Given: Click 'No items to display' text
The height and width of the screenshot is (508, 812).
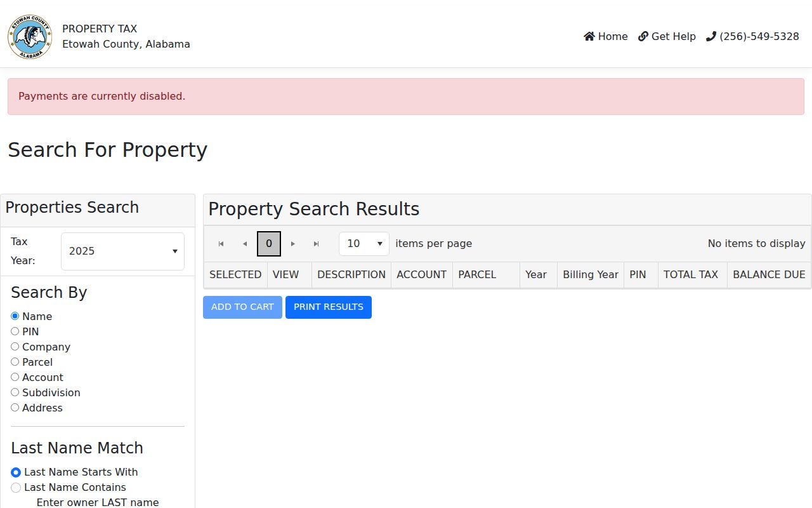Looking at the screenshot, I should (x=757, y=244).
